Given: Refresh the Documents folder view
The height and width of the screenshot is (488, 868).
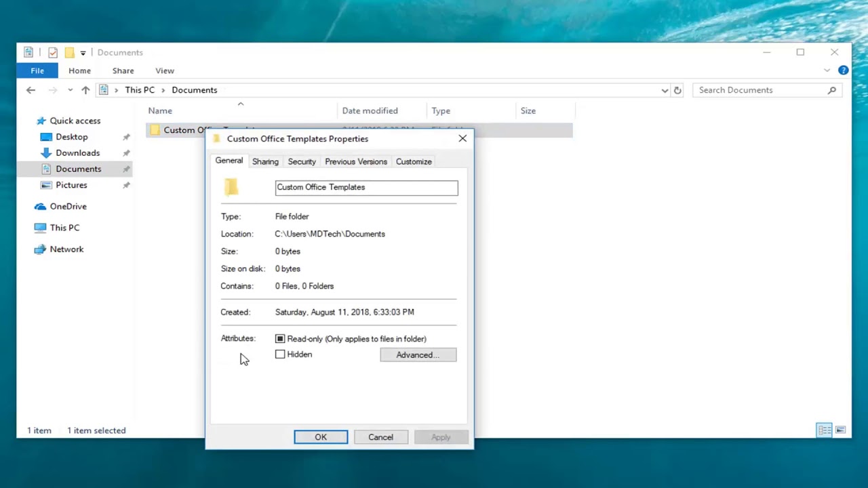Looking at the screenshot, I should tap(677, 90).
